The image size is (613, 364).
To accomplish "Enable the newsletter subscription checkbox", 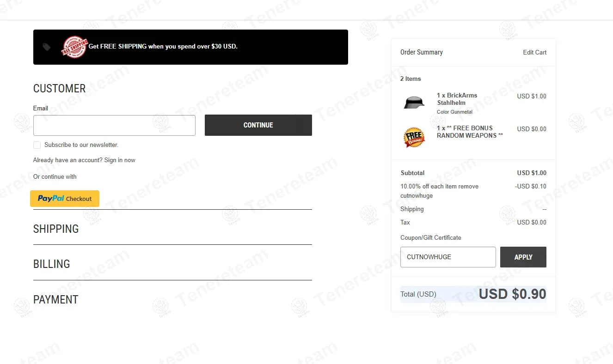I will 37,145.
